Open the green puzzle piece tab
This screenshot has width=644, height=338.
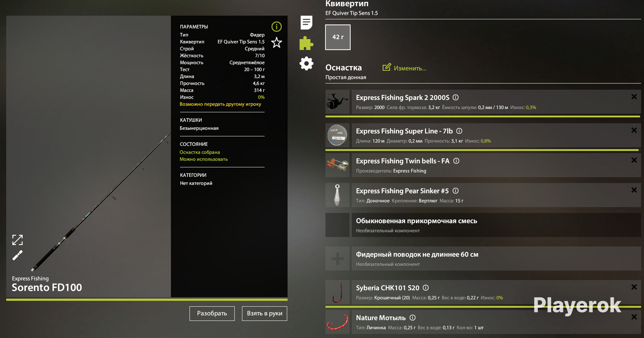coord(306,43)
